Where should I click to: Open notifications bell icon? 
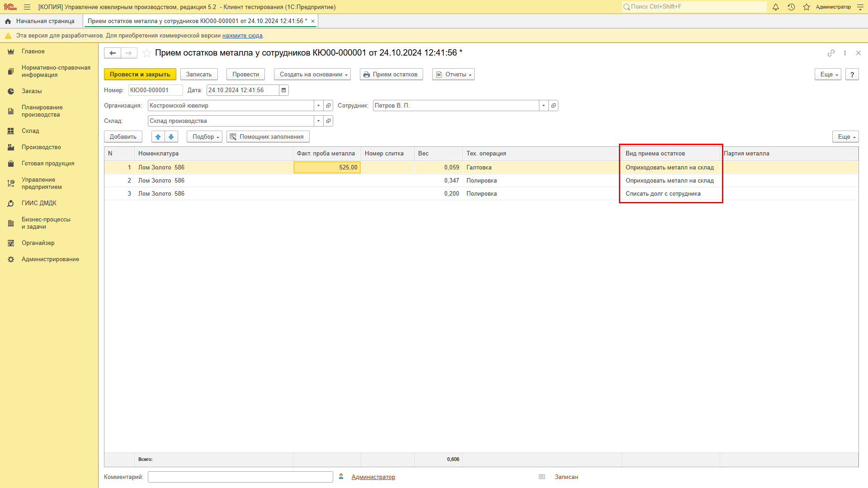[776, 7]
